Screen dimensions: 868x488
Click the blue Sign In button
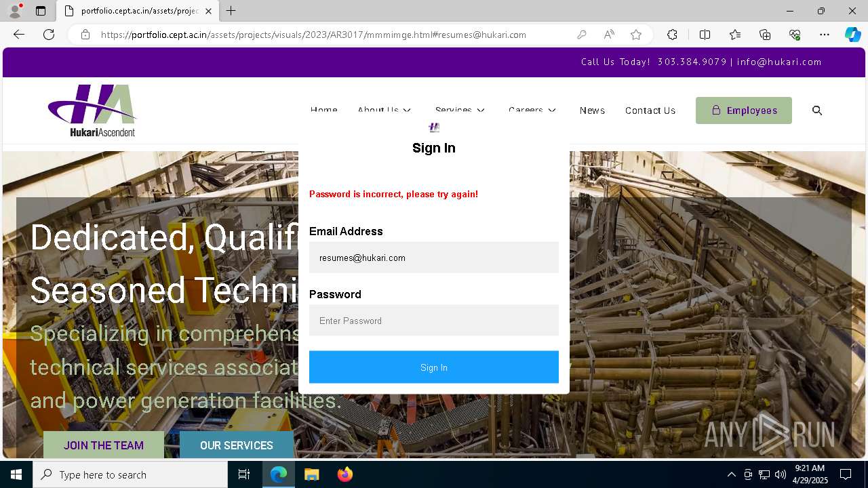click(x=434, y=367)
